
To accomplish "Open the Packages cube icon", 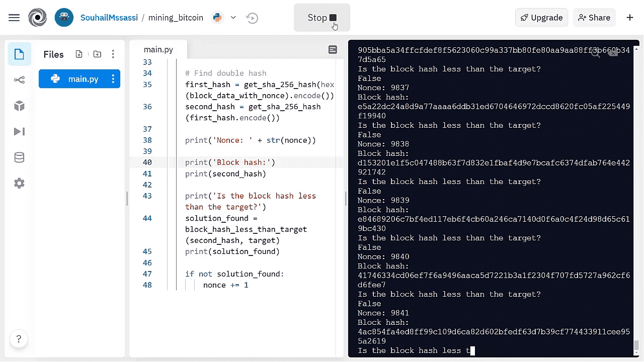I will click(x=19, y=106).
